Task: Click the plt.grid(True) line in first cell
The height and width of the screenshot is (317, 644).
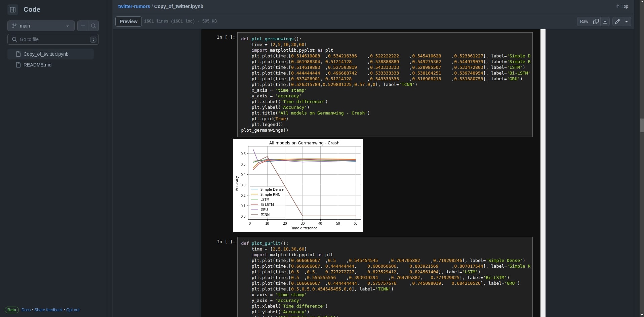Action: (270, 119)
